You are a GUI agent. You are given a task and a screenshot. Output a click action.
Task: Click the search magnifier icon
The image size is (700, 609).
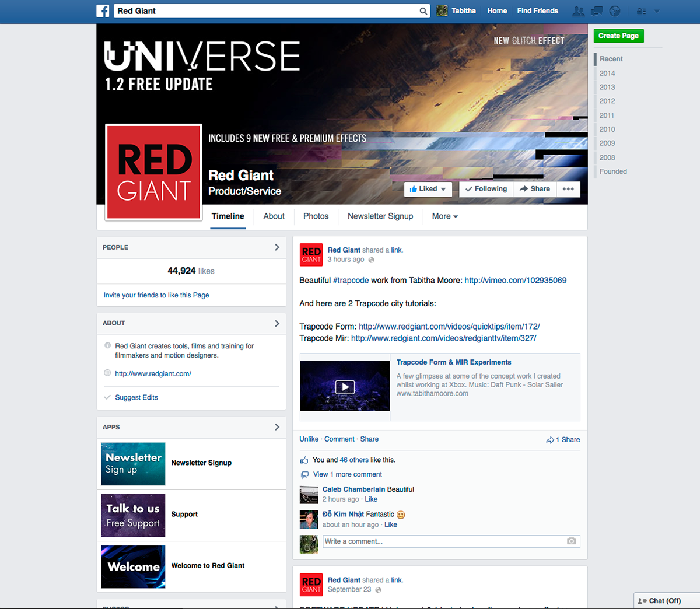point(423,11)
